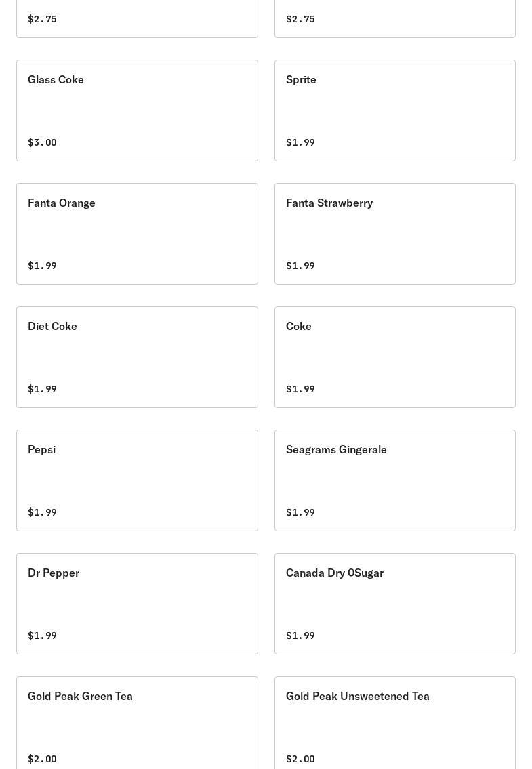This screenshot has width=532, height=769.
Task: Pick the Fanta Strawberry drink card
Action: tap(394, 234)
